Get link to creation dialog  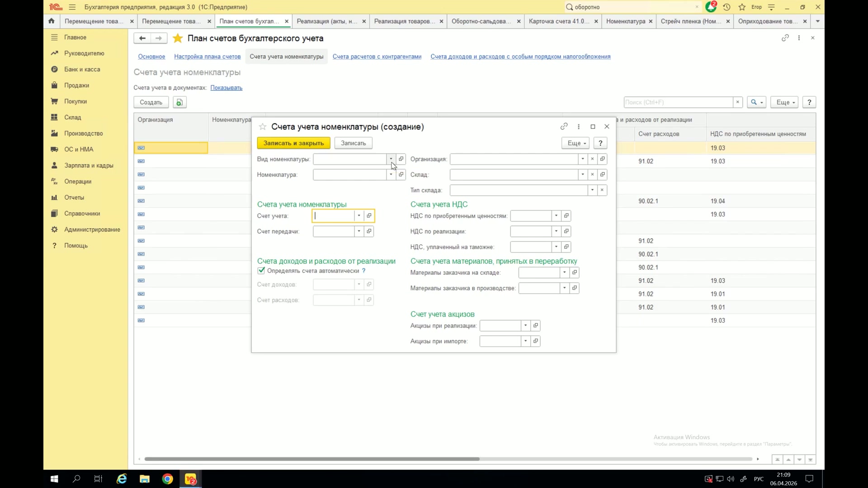coord(564,127)
